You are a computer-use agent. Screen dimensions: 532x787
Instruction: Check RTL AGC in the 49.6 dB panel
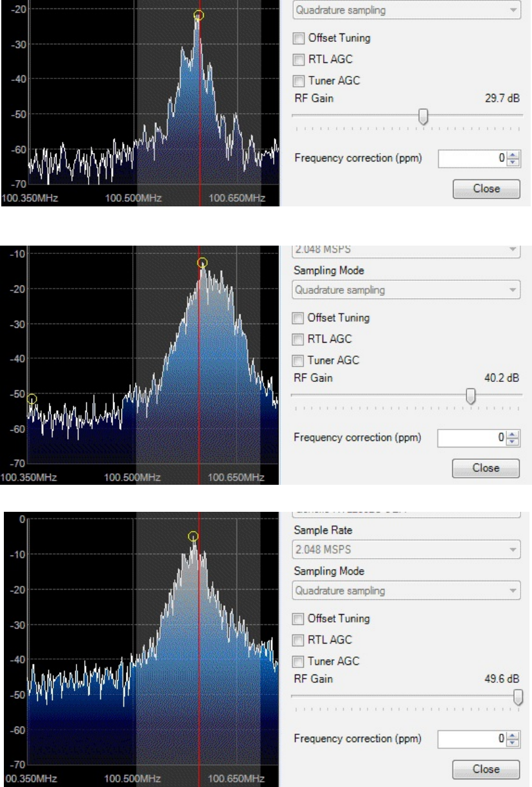coord(297,641)
